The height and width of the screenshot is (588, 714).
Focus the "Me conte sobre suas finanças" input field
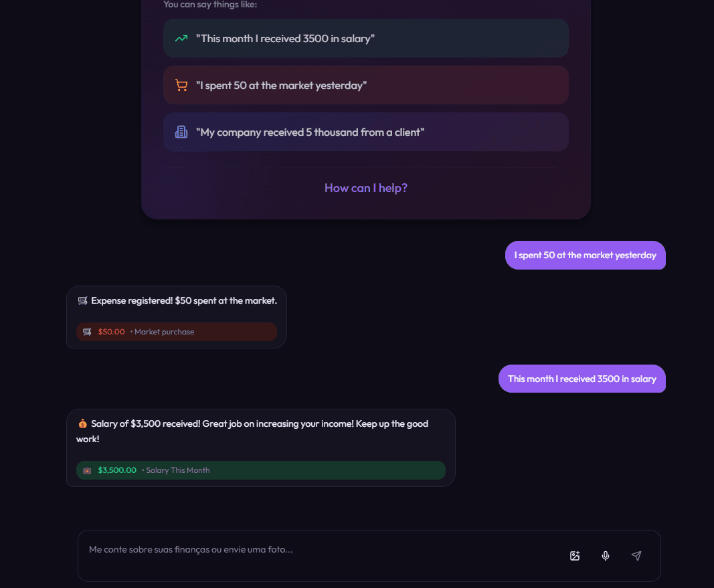[x=321, y=550]
